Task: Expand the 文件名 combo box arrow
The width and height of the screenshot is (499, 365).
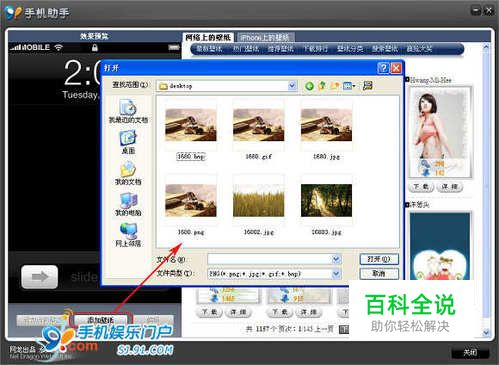Action: (x=336, y=259)
